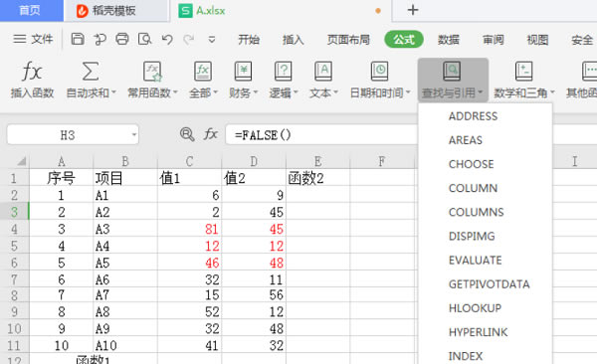
Task: Add a new tab with plus button
Action: pos(413,10)
